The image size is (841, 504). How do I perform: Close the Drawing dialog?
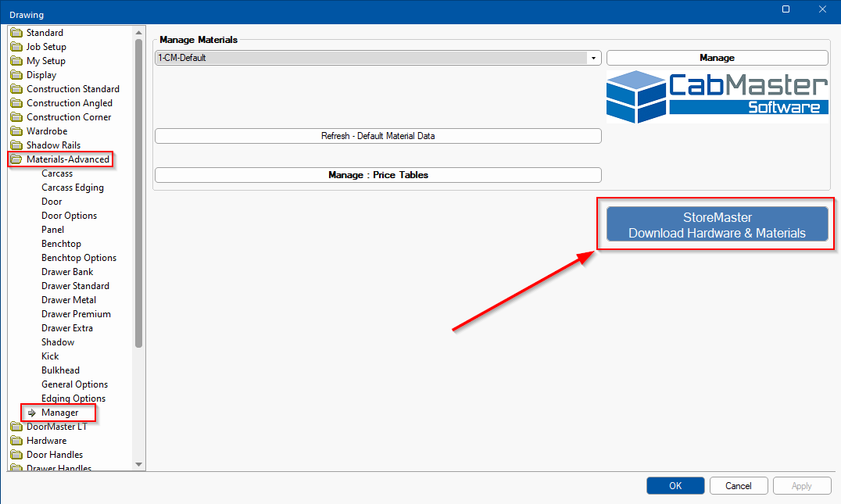click(x=822, y=9)
